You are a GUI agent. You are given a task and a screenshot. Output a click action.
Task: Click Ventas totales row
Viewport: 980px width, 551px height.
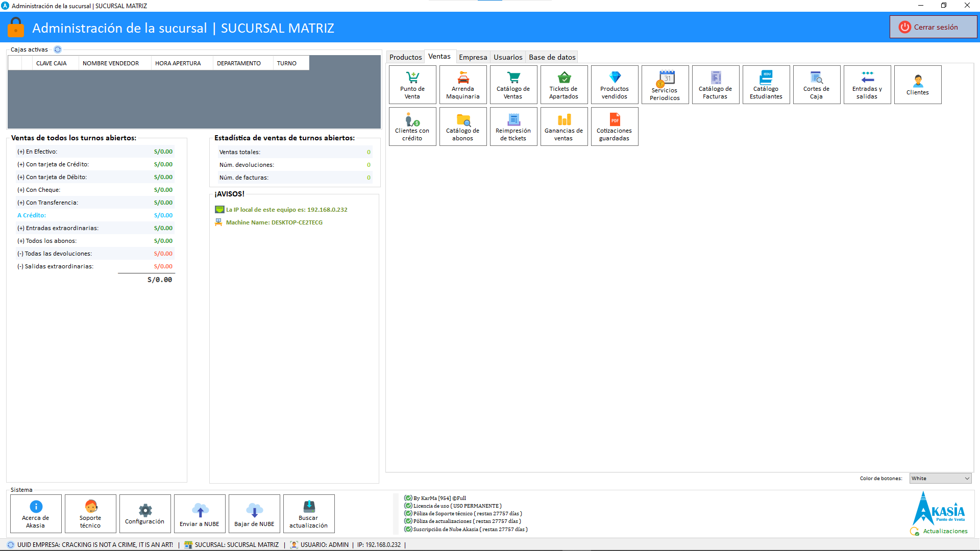[x=295, y=152]
